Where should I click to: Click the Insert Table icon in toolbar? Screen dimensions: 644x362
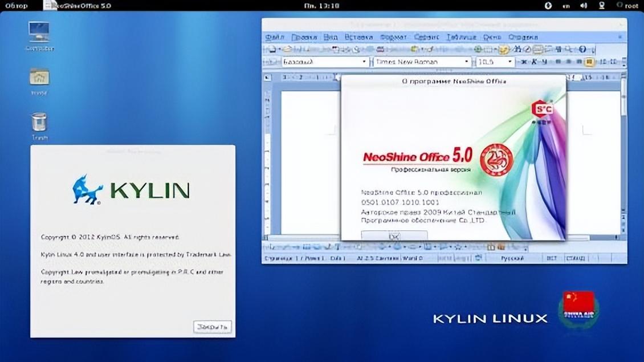point(487,50)
